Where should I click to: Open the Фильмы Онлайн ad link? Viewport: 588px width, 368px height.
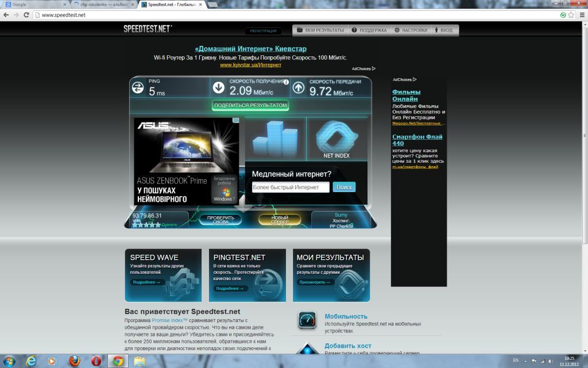coord(406,95)
